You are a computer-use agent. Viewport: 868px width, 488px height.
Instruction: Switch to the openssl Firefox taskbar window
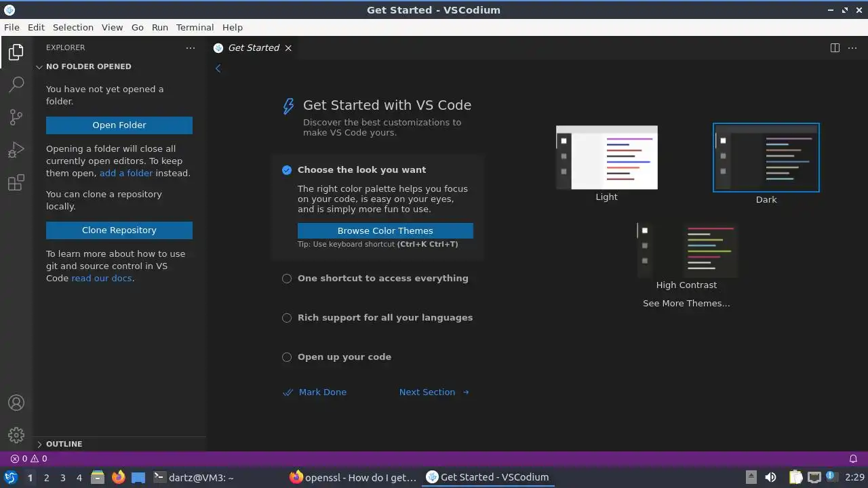(x=353, y=478)
